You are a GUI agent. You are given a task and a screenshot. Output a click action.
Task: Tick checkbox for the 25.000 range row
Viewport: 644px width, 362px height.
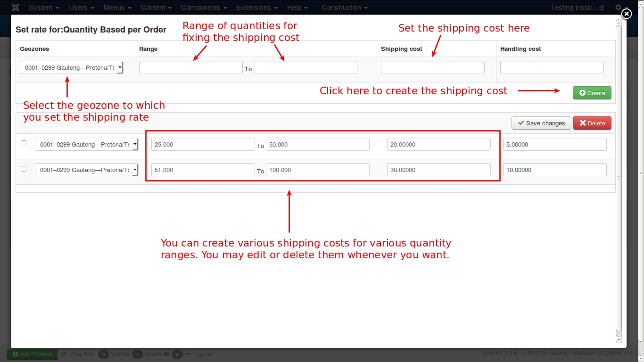(x=24, y=143)
